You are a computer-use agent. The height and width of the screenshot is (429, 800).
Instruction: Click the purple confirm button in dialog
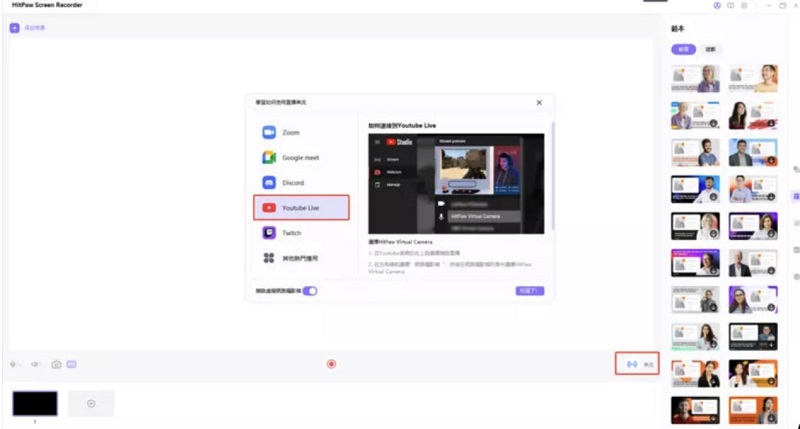click(530, 291)
